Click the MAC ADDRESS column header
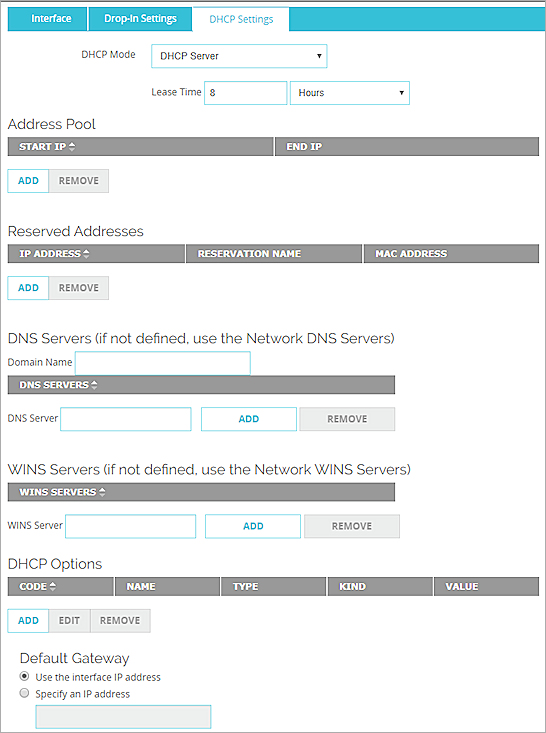The image size is (546, 733). pos(451,253)
